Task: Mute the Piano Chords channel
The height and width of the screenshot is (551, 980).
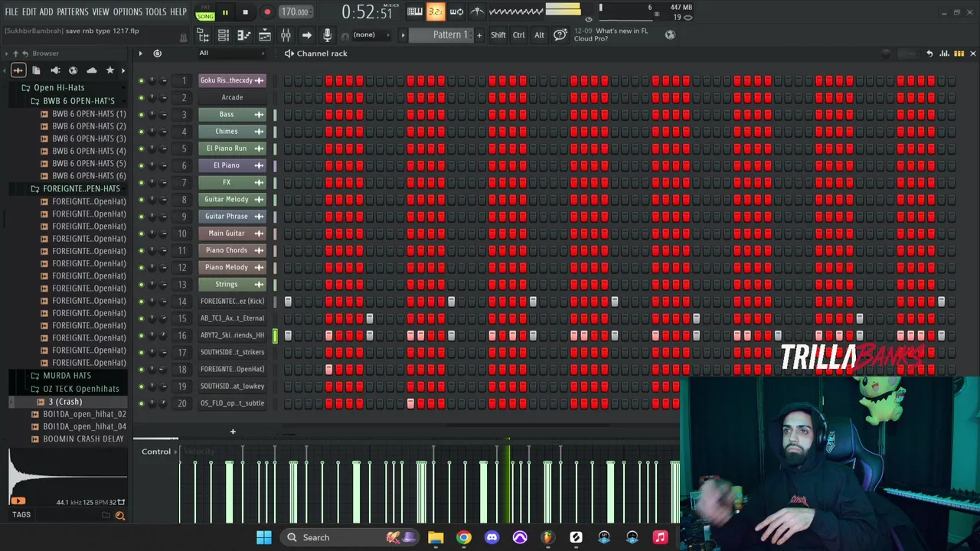Action: click(x=141, y=250)
